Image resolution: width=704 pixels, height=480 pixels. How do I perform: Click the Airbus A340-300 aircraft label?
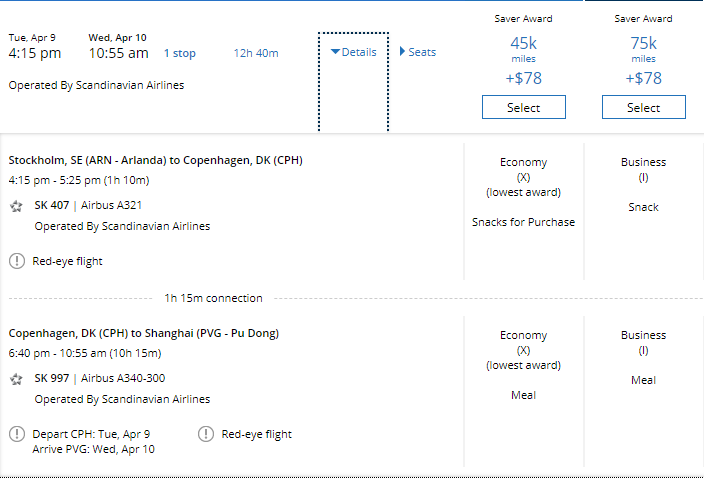(x=123, y=379)
